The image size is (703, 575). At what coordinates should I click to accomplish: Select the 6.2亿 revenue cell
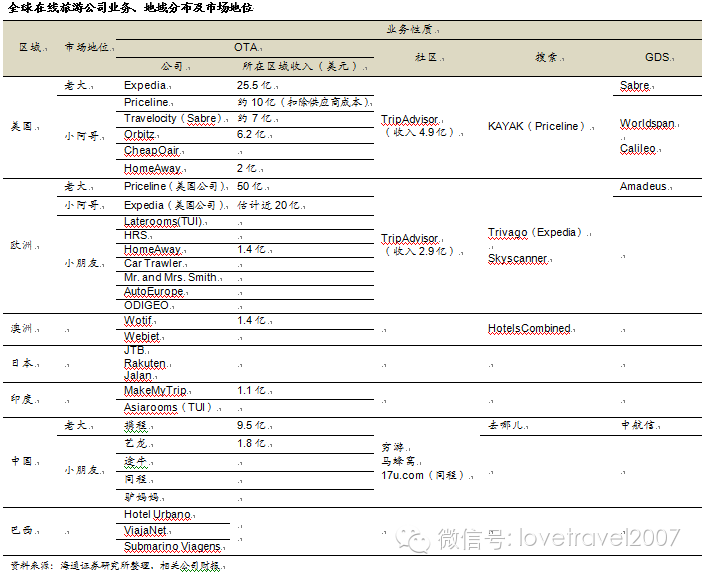[x=253, y=134]
